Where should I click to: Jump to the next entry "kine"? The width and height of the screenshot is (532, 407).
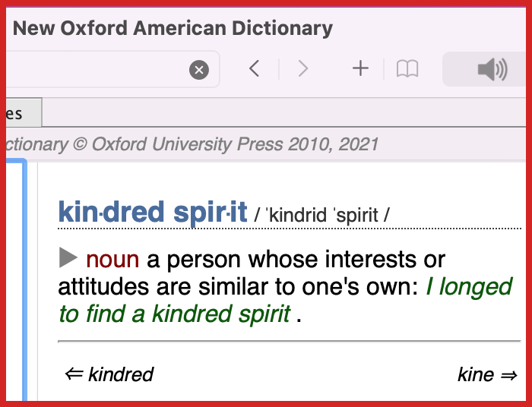coord(487,374)
